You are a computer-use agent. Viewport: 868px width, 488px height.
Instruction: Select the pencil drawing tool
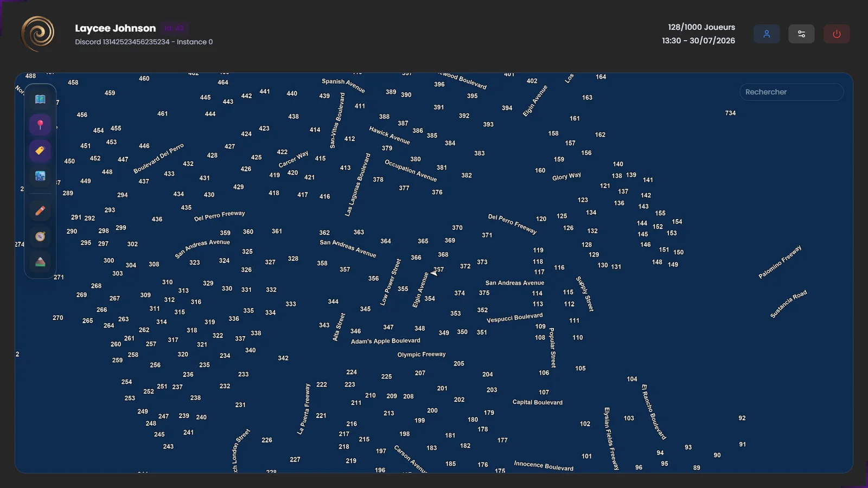40,210
